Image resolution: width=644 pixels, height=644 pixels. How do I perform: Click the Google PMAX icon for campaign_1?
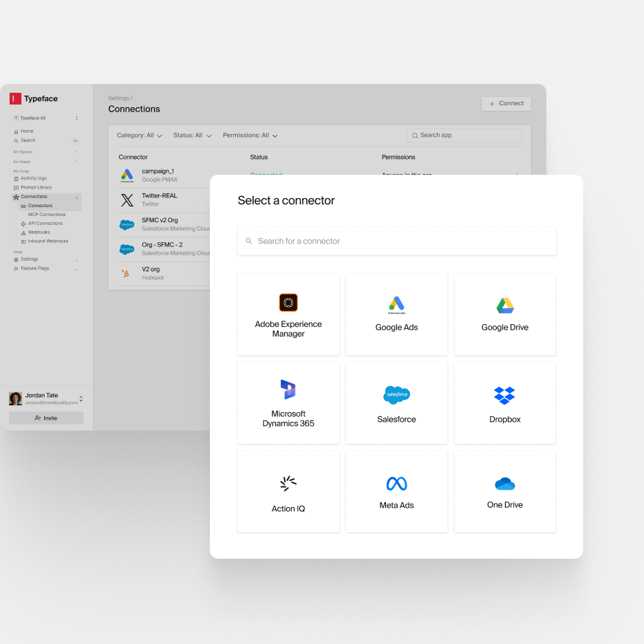[127, 175]
